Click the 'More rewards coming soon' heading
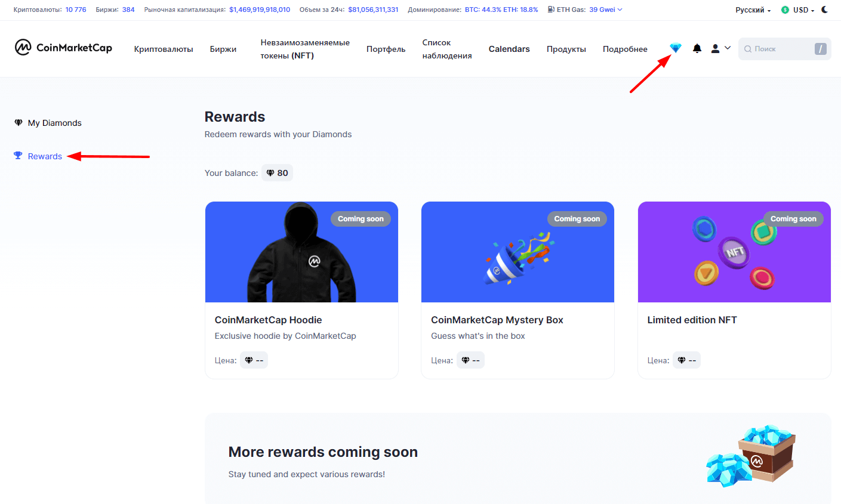The width and height of the screenshot is (841, 504). pyautogui.click(x=323, y=452)
